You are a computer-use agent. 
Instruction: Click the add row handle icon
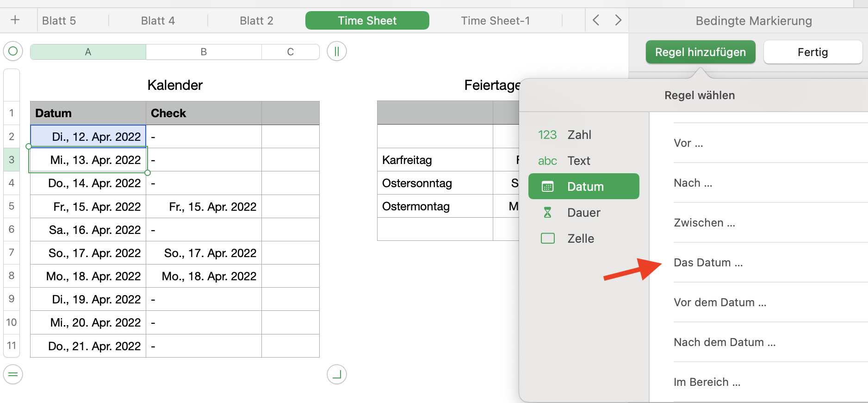click(13, 374)
